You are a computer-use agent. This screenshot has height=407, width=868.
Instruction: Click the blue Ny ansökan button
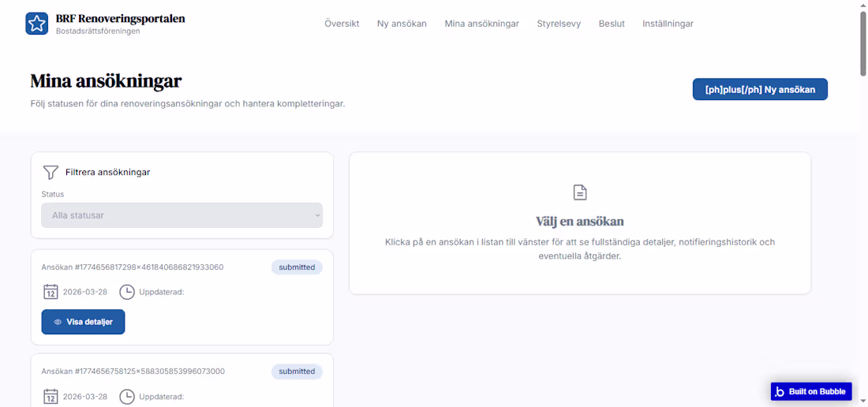coord(760,89)
